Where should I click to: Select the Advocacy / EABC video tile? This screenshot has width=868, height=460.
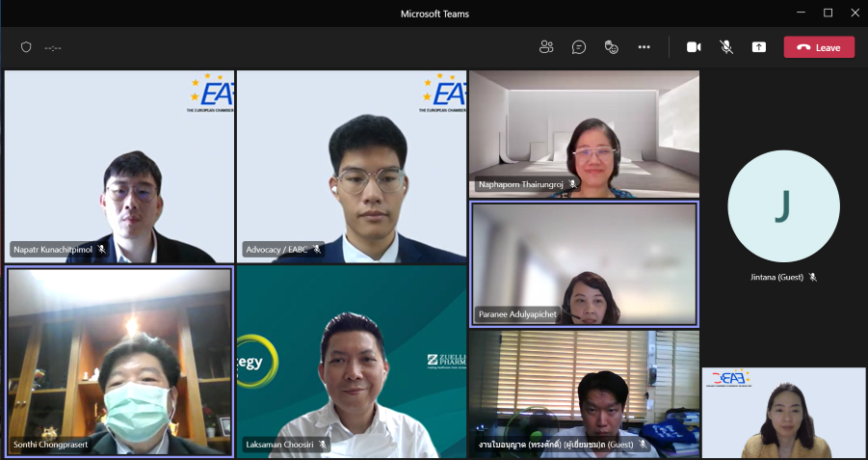(352, 166)
